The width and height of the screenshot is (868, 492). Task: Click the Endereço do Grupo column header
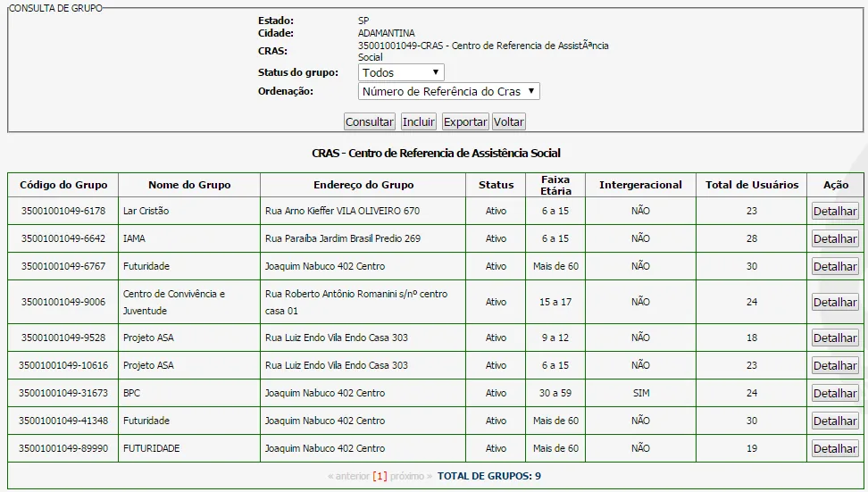click(363, 185)
